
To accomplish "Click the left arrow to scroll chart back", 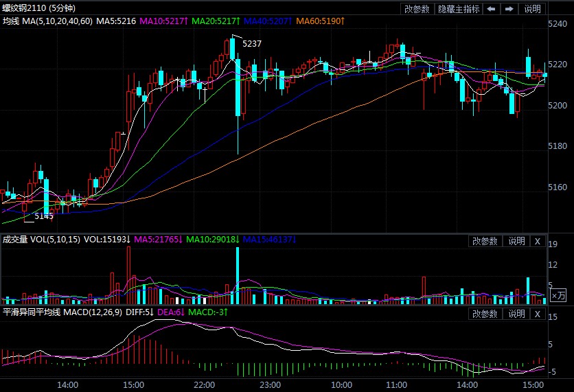I will click(492, 9).
